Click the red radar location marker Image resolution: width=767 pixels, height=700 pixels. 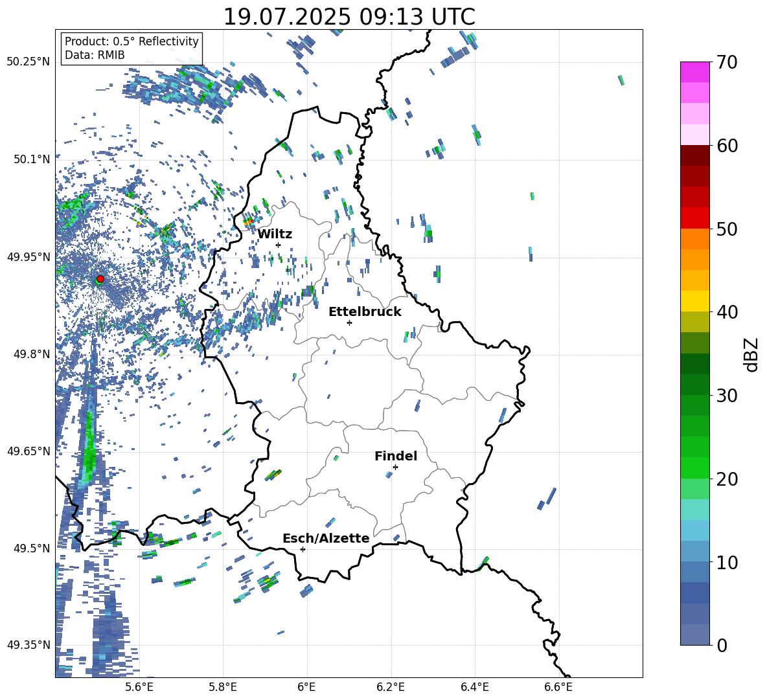[100, 278]
